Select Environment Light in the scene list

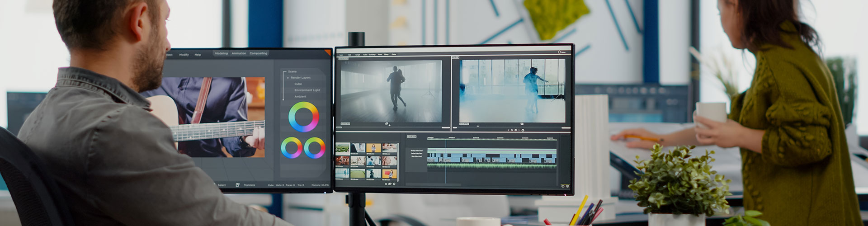point(307,90)
